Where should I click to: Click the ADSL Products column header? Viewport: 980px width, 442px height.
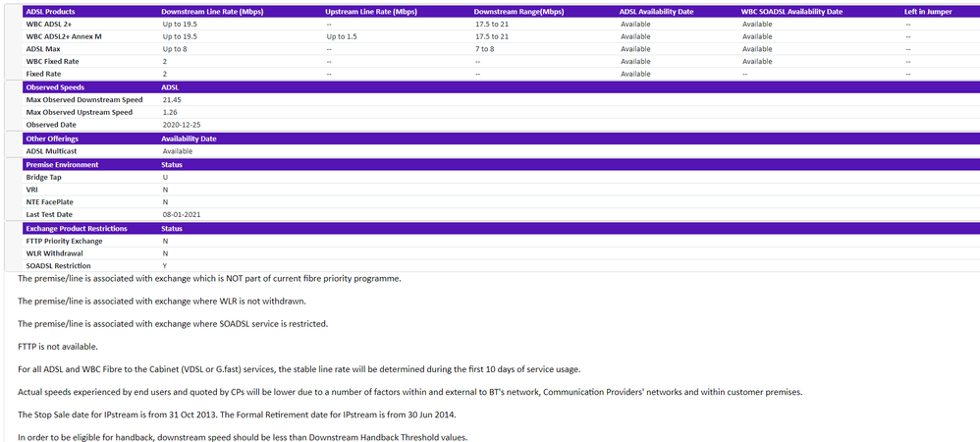[x=49, y=11]
